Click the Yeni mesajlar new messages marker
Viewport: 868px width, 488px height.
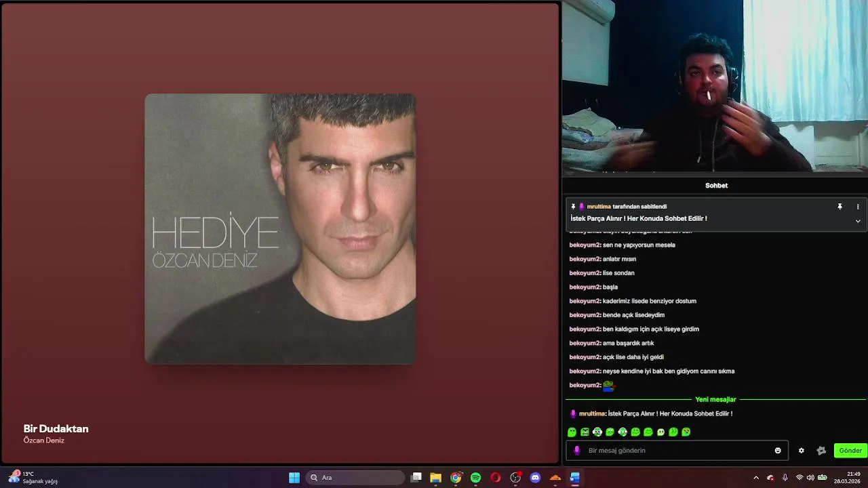tap(715, 400)
